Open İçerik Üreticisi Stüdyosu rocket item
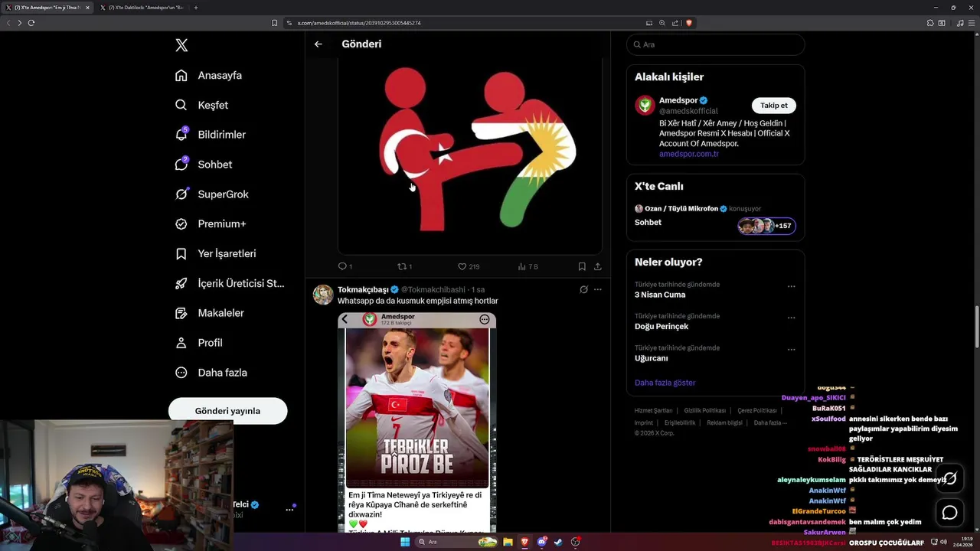The width and height of the screenshot is (980, 551). [x=230, y=283]
